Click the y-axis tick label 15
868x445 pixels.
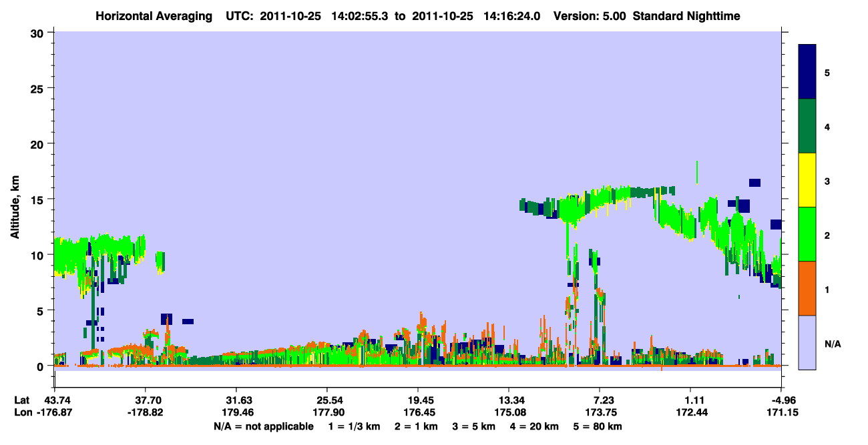(x=38, y=199)
